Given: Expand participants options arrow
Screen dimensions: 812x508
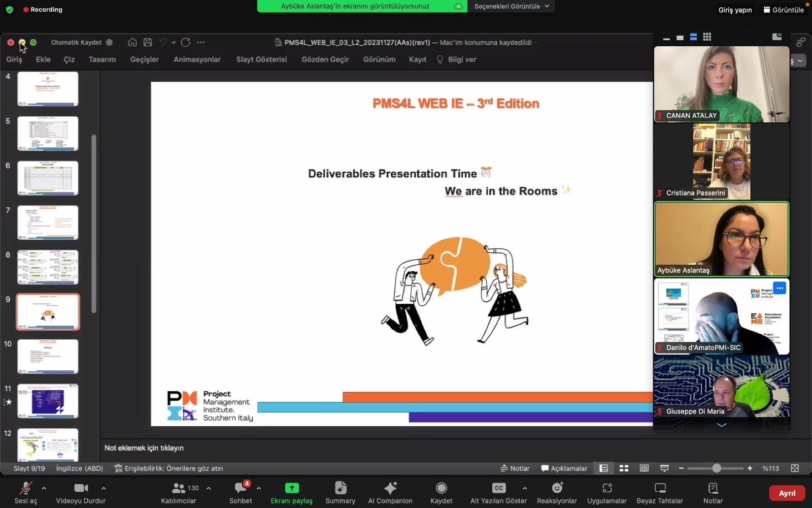Looking at the screenshot, I should [209, 488].
